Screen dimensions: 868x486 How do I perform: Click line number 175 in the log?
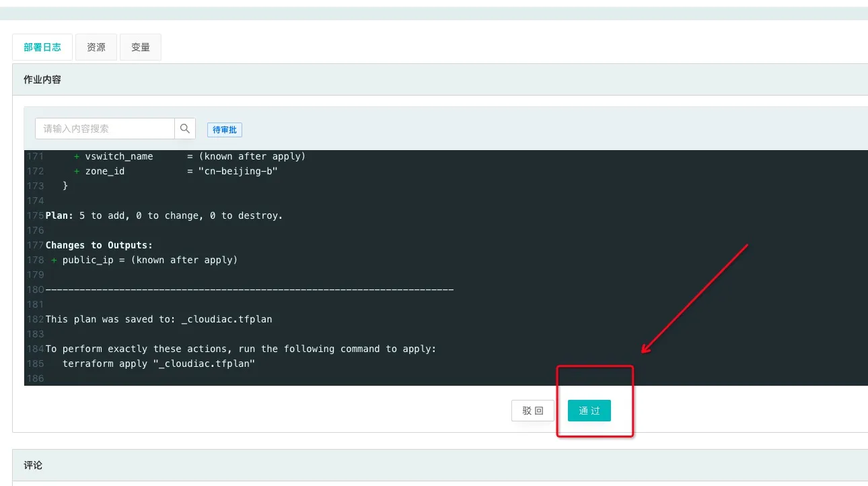[35, 215]
